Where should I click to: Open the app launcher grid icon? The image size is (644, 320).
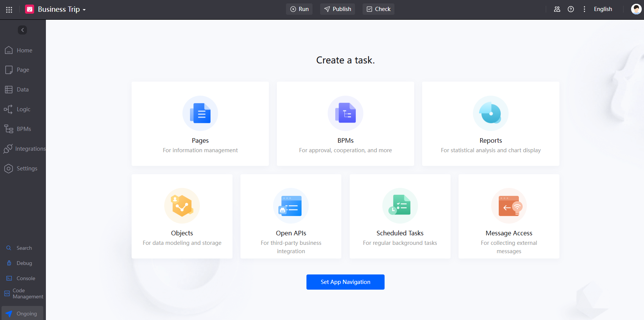pos(9,9)
